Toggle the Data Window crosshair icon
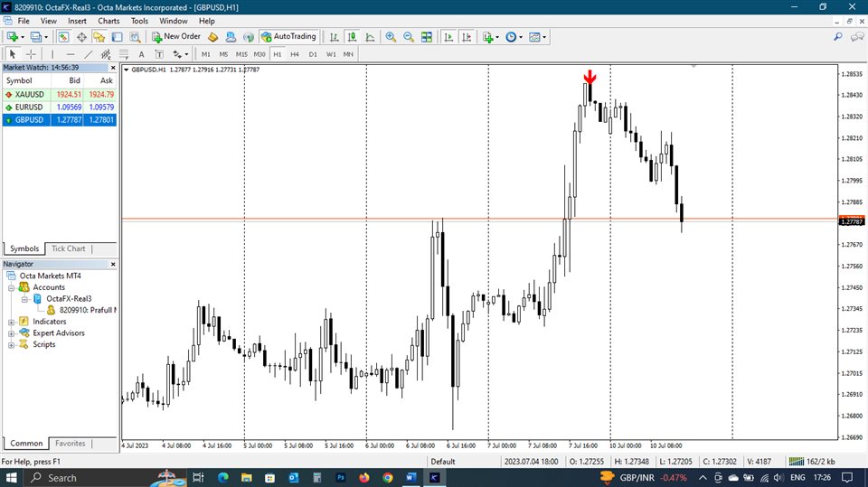The width and height of the screenshot is (868, 487). point(81,37)
